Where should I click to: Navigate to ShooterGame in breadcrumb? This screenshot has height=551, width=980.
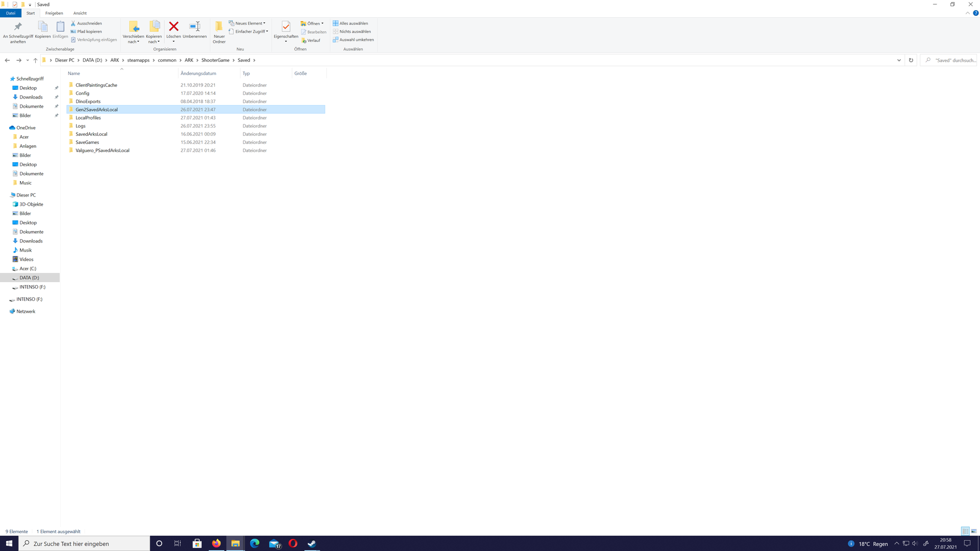215,60
